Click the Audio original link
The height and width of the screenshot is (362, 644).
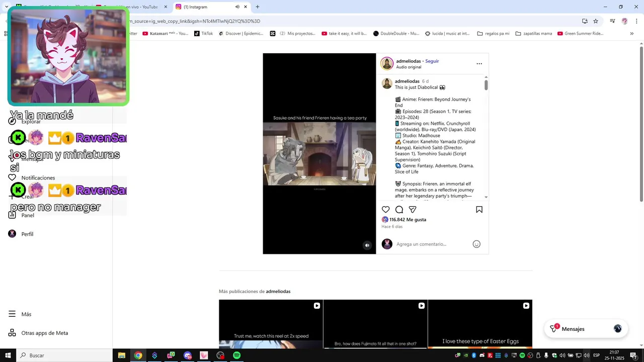coord(409,67)
